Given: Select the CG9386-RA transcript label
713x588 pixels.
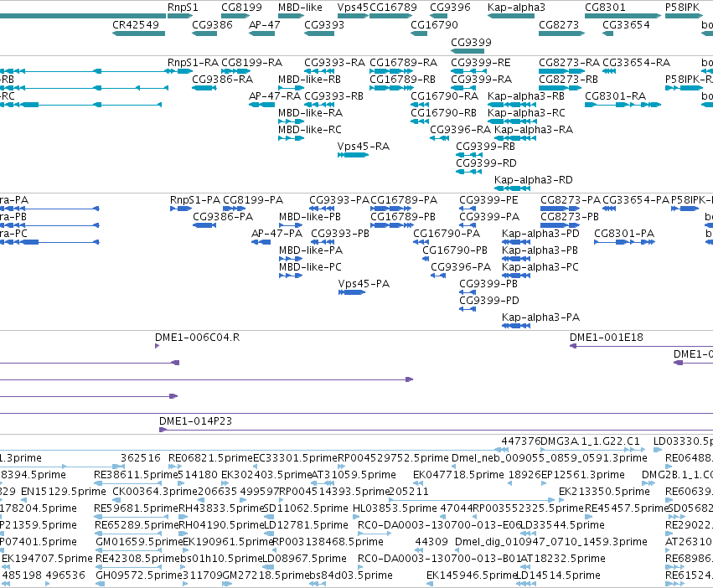Looking at the screenshot, I should [x=222, y=79].
